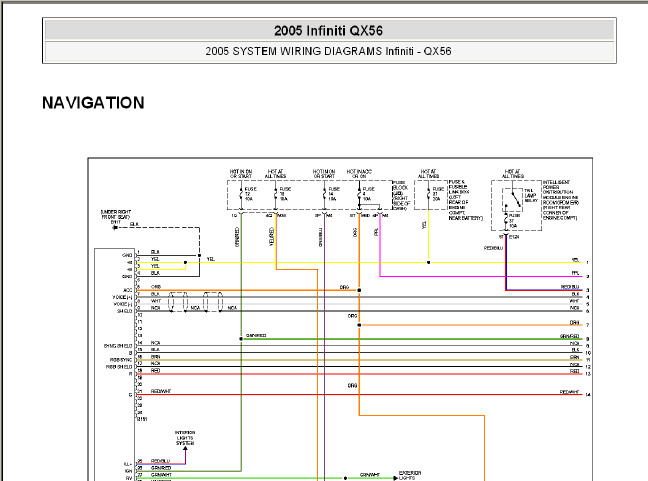This screenshot has height=481, width=648.
Task: Click the 'RGB SYNC' pin label
Action: [121, 360]
